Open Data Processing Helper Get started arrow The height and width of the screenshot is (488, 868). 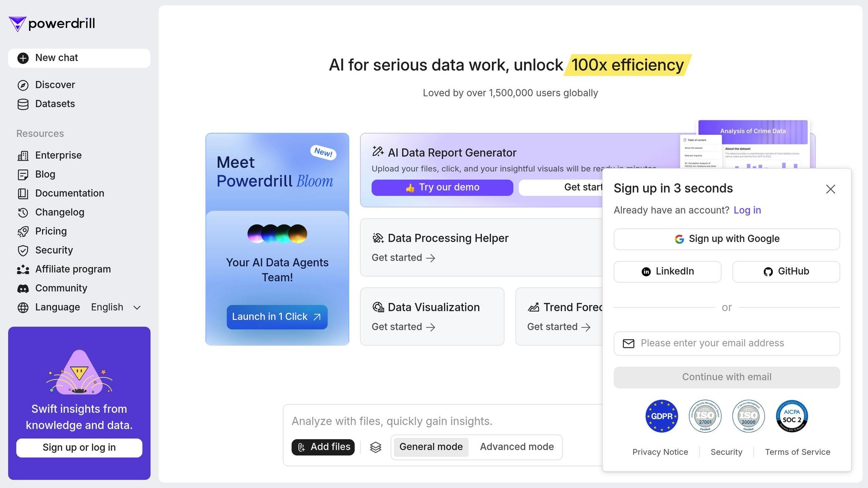[x=431, y=258]
